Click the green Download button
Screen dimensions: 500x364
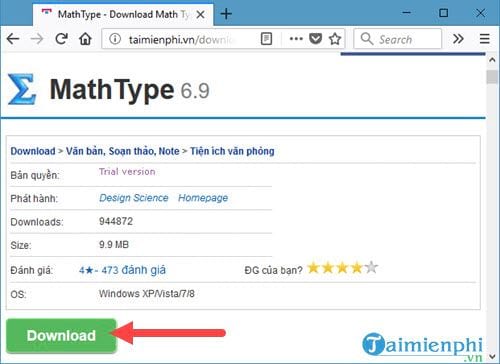[61, 336]
